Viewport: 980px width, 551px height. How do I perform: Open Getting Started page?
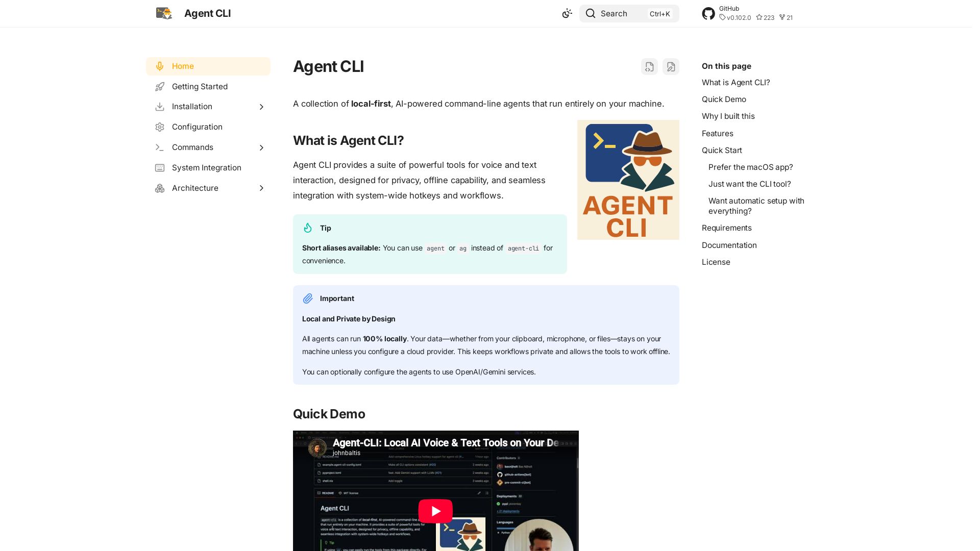[x=208, y=87]
